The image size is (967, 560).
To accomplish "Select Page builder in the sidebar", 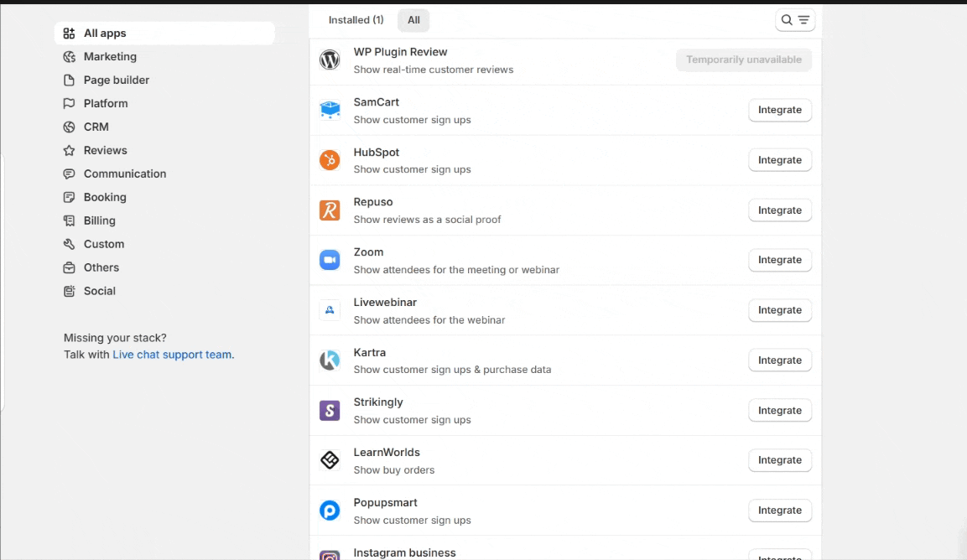I will (117, 80).
